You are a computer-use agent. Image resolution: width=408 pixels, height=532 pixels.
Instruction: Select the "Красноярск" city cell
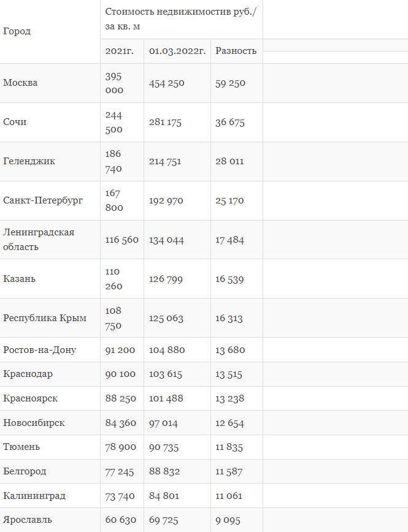click(x=30, y=398)
